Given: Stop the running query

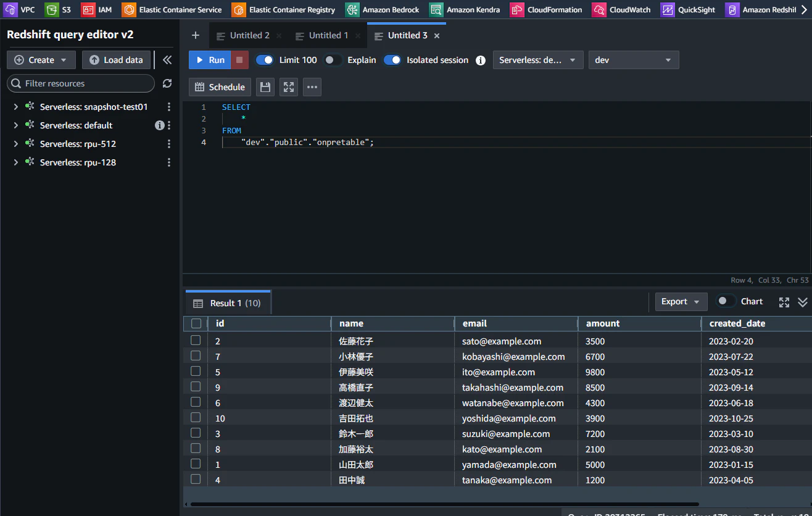Looking at the screenshot, I should click(x=240, y=60).
